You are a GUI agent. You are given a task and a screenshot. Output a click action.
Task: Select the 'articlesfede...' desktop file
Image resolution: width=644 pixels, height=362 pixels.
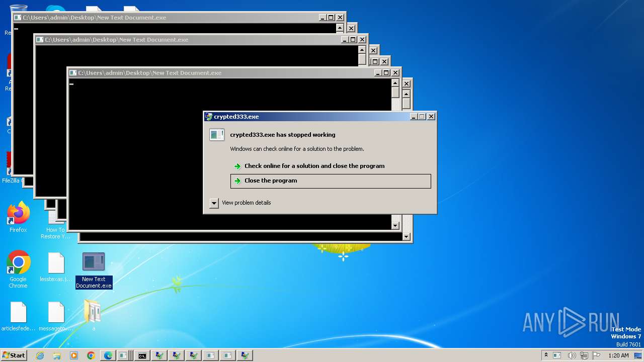tap(18, 316)
